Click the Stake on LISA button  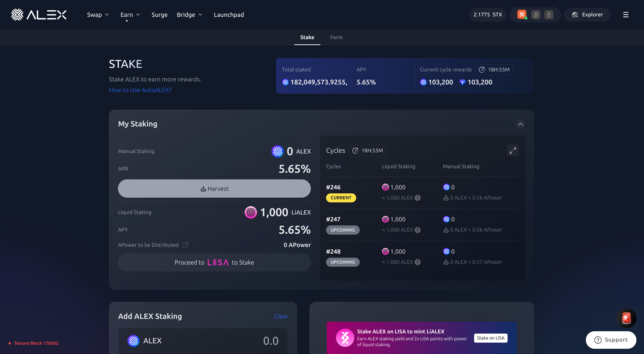point(490,338)
